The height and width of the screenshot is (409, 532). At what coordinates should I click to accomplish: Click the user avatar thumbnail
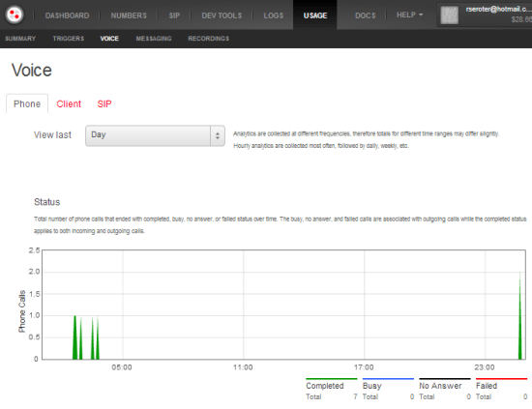tap(449, 15)
